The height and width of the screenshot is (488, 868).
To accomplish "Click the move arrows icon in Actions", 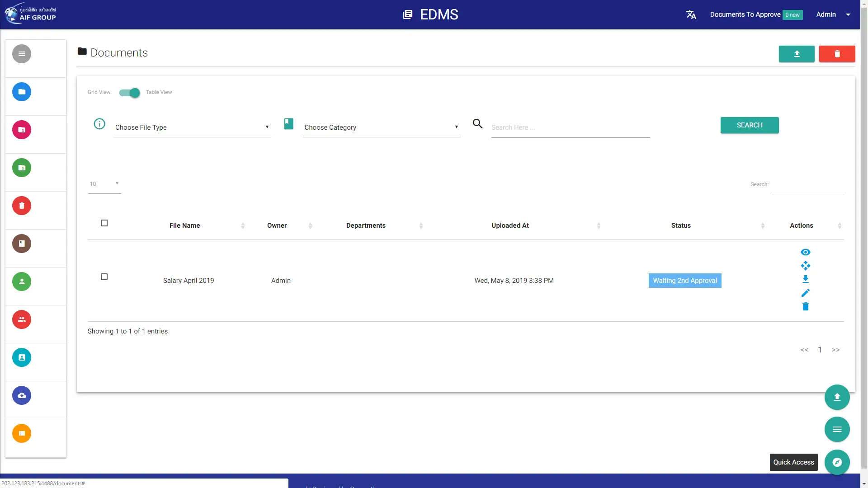I will 805,266.
